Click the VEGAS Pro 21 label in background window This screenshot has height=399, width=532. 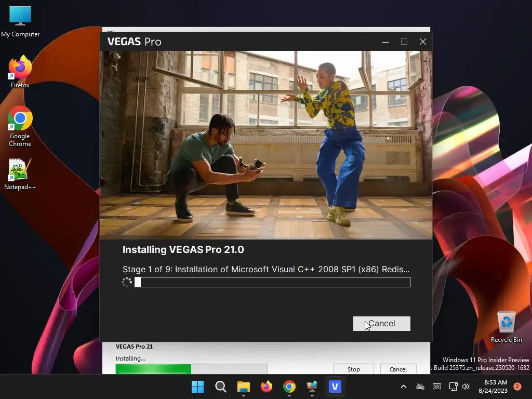(134, 347)
